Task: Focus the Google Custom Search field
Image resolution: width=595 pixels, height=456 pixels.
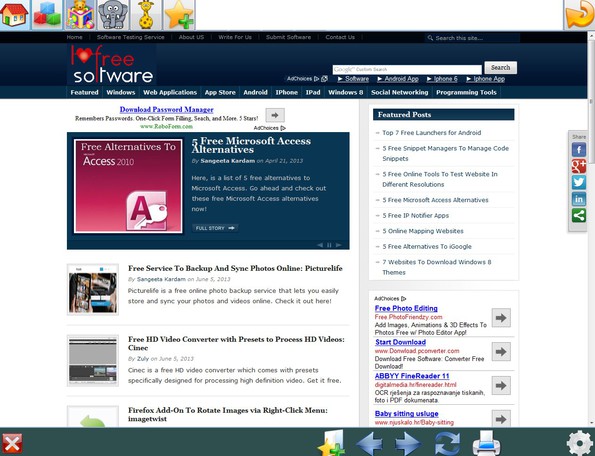Action: pos(407,69)
